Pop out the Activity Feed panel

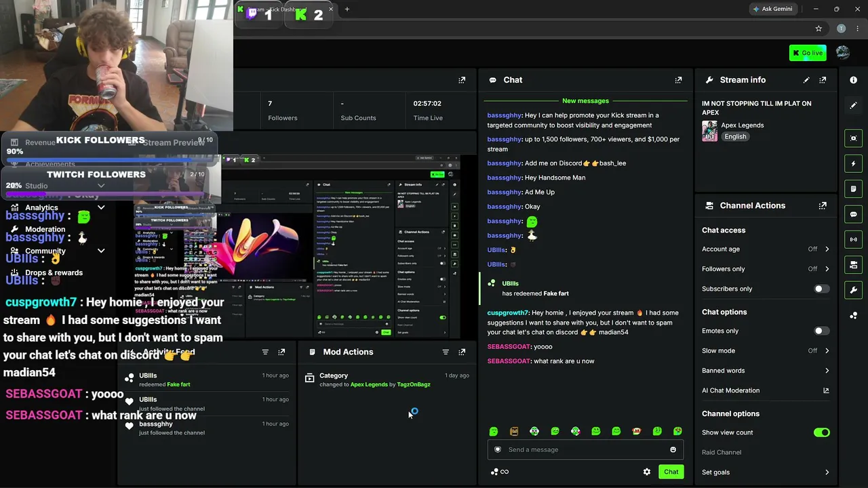(x=281, y=352)
